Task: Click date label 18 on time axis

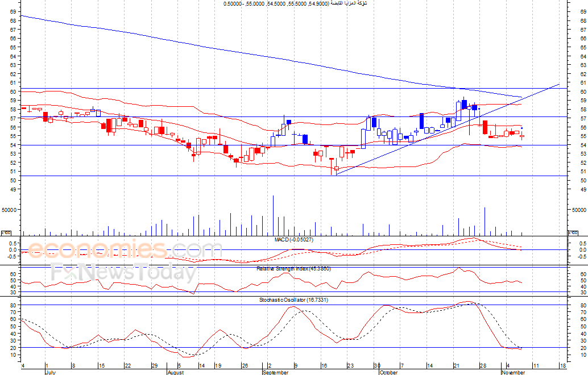Action: tap(562, 366)
